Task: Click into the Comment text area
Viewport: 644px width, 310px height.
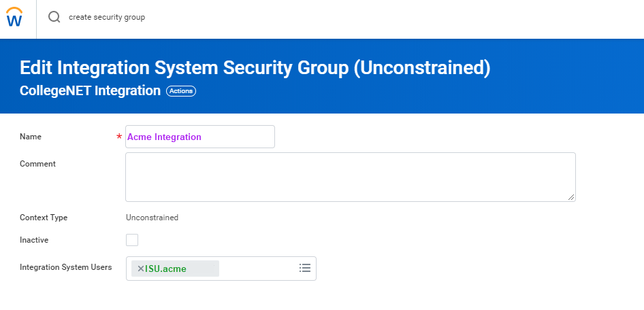Action: (350, 176)
